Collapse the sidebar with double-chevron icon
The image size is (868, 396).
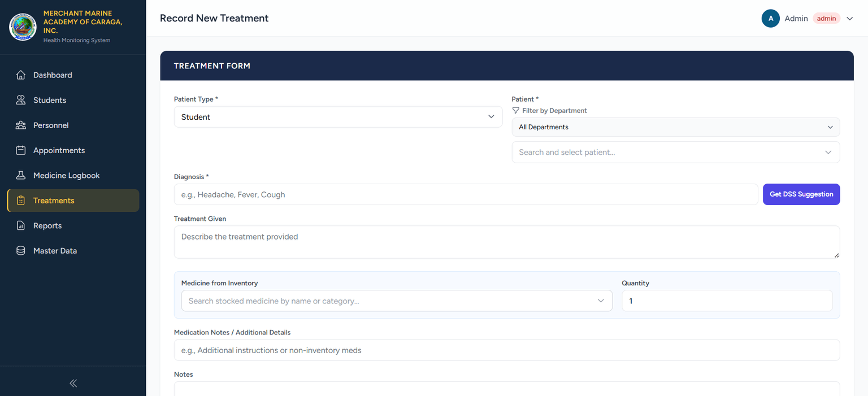[x=73, y=383]
